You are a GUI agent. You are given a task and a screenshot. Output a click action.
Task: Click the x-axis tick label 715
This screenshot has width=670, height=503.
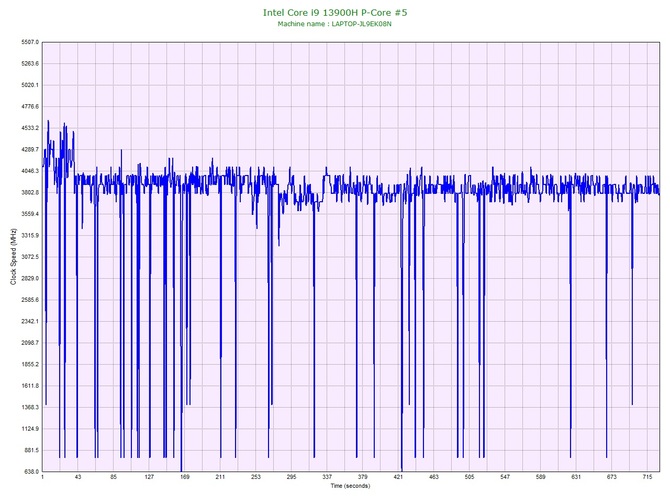click(x=647, y=477)
